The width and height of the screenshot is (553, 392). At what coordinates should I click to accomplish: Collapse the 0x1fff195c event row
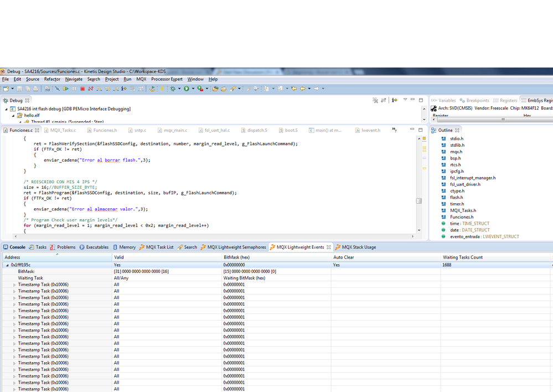coord(7,265)
